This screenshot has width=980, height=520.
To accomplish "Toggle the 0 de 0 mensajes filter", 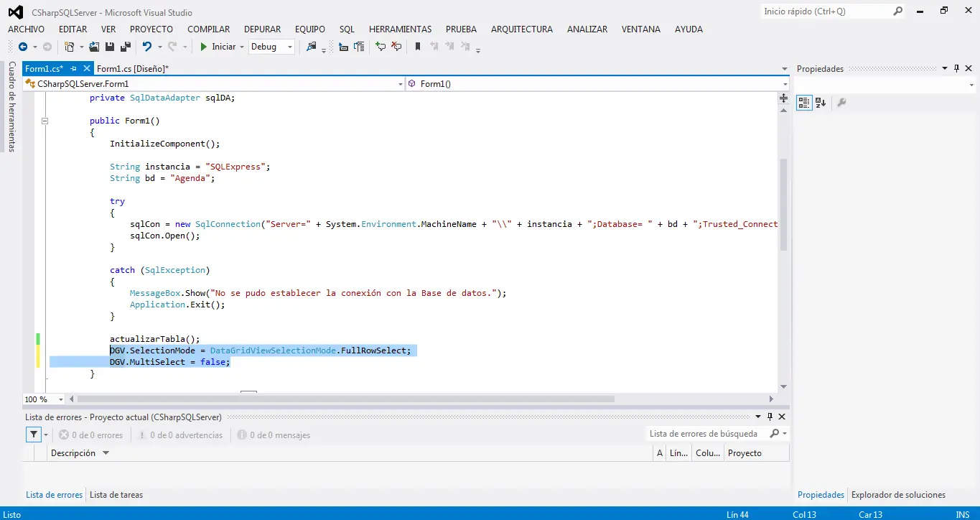I will click(x=274, y=435).
